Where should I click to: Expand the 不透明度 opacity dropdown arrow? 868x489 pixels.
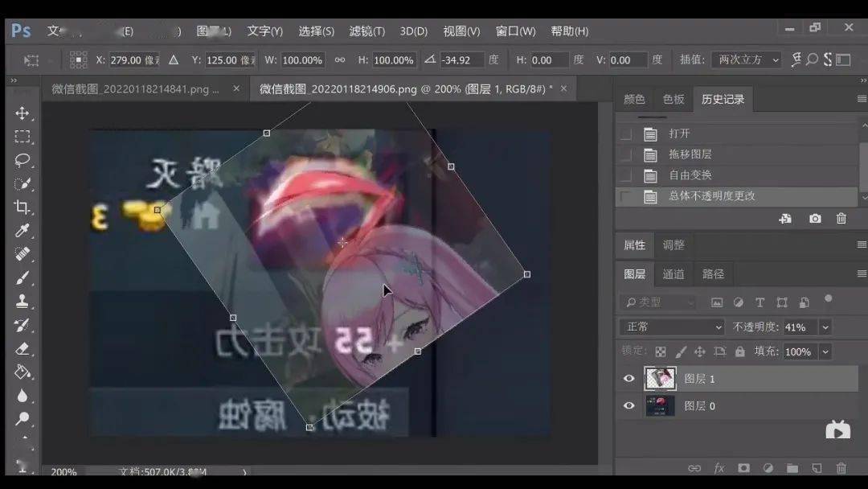click(825, 327)
